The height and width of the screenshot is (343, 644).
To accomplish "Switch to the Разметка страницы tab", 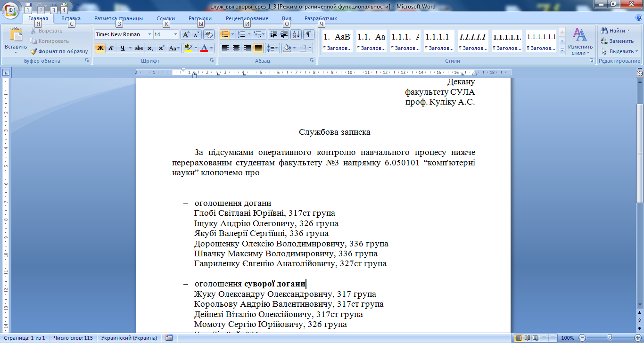I will pos(118,18).
